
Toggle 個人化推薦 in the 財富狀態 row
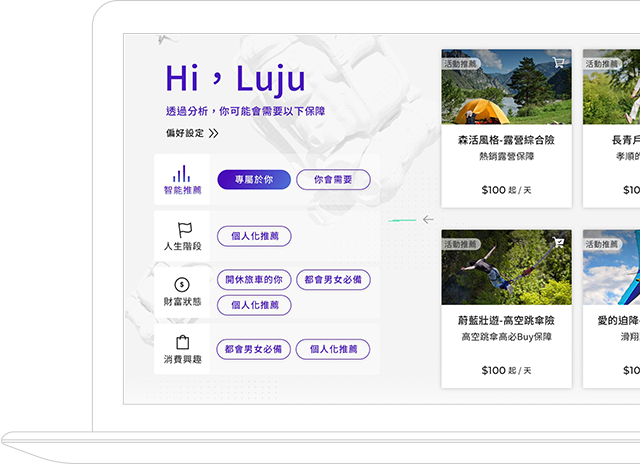click(x=254, y=305)
